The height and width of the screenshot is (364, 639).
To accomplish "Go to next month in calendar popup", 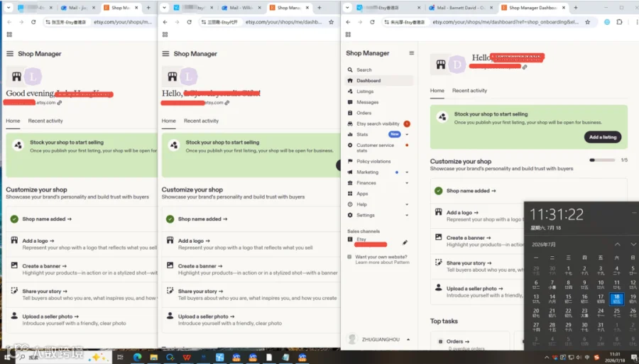I will click(x=633, y=244).
